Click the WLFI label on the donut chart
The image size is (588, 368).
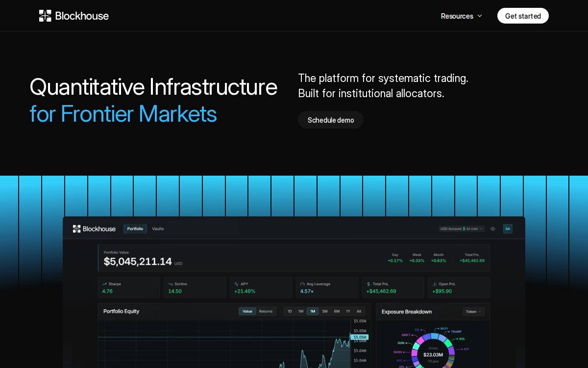click(444, 328)
